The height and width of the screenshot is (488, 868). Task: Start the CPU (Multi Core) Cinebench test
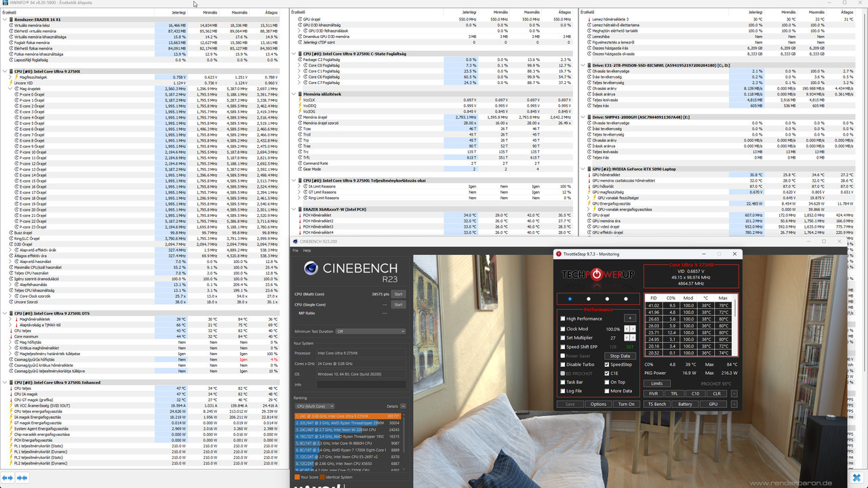[x=399, y=294]
